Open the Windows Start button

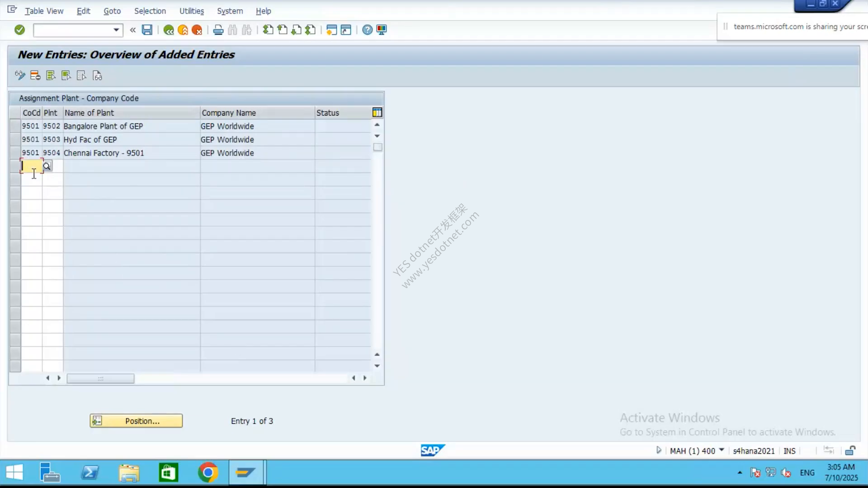(x=14, y=473)
